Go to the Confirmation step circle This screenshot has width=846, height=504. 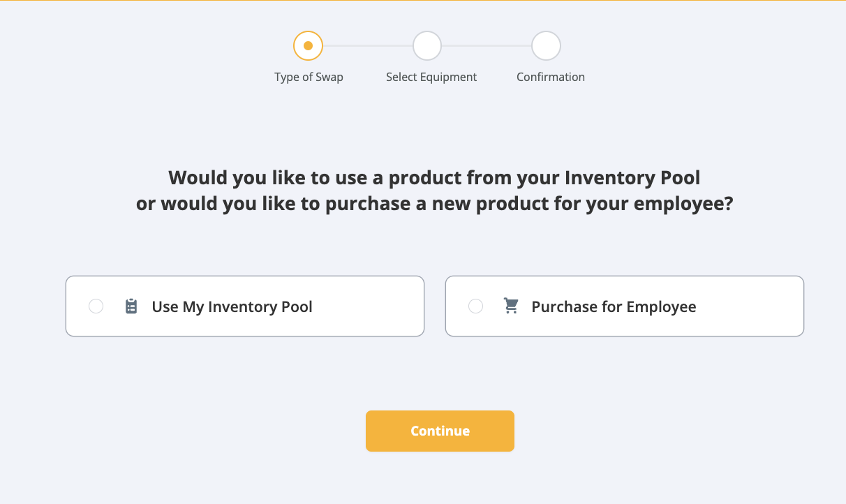click(x=546, y=46)
